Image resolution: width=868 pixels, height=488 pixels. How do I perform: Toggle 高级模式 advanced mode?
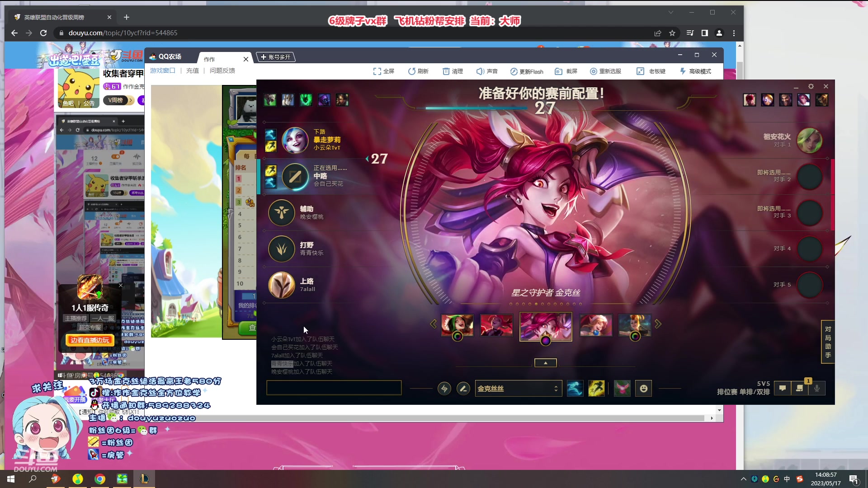tap(696, 71)
